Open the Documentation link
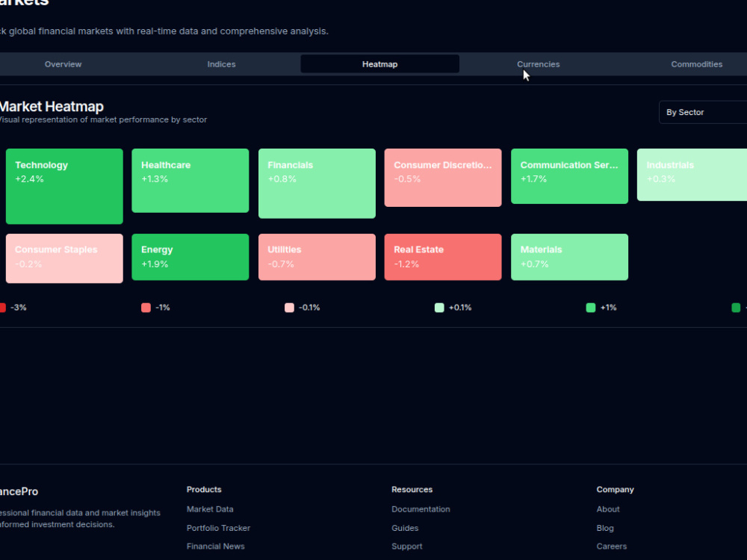Screen dimensions: 747x560 421,509
